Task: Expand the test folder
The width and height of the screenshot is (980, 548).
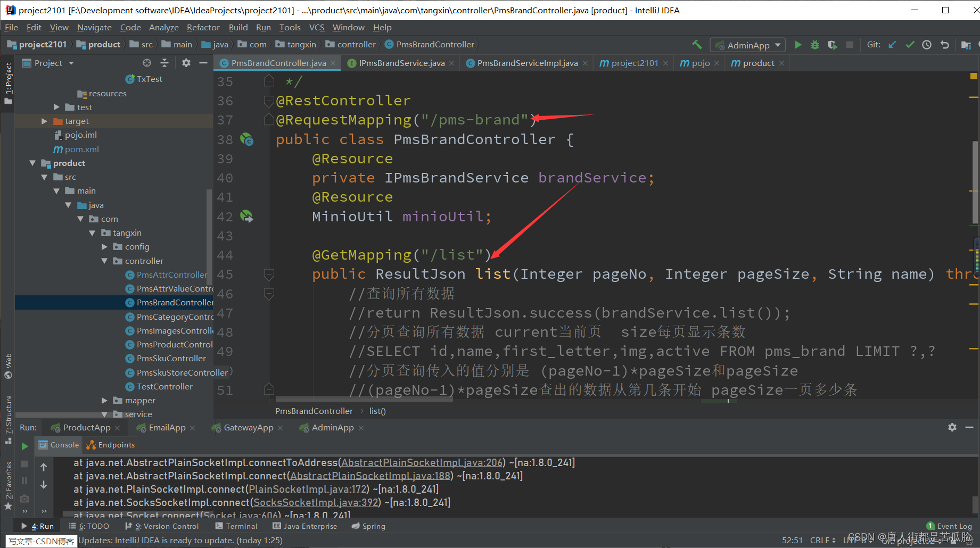Action: [x=56, y=107]
